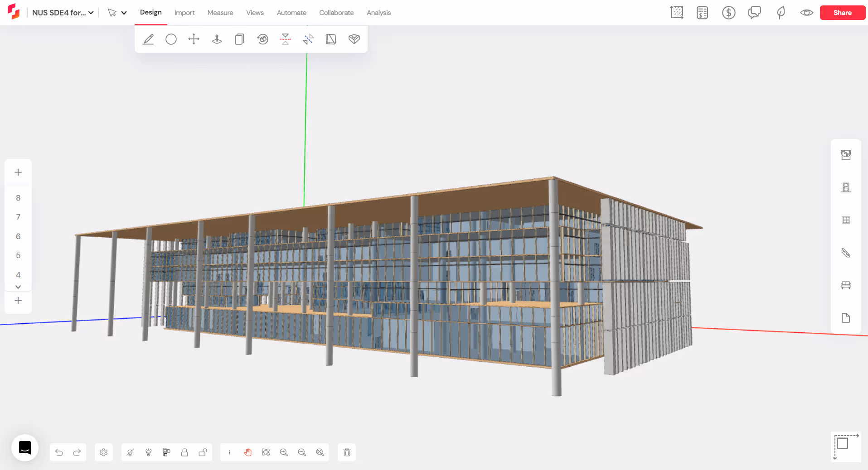This screenshot has height=470, width=868.
Task: Open the Snaptrude logo home
Action: 14,11
